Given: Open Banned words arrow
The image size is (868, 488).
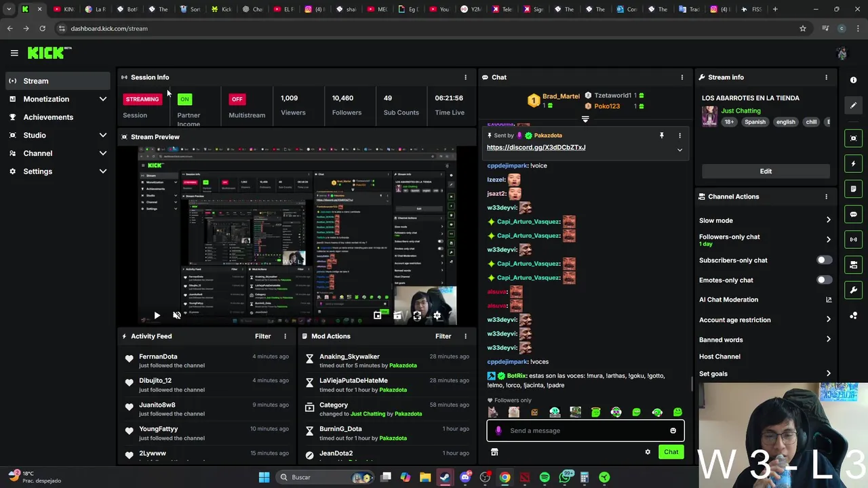Looking at the screenshot, I should 828,340.
